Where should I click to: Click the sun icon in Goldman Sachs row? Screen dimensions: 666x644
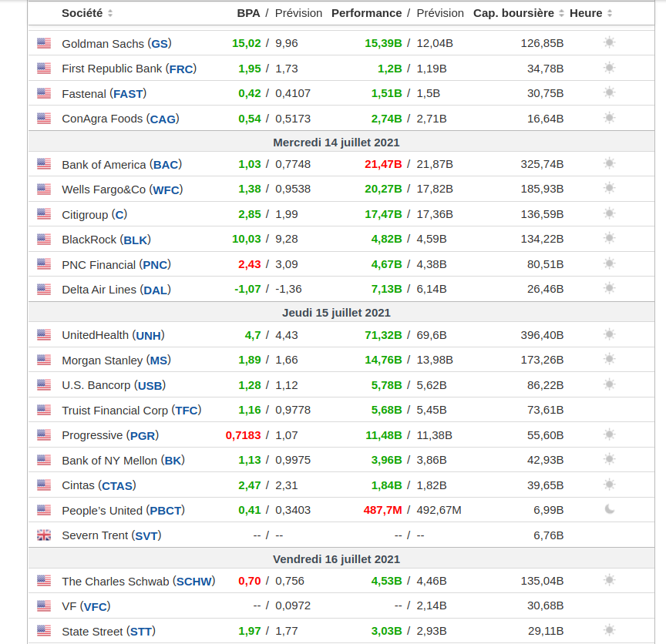609,43
